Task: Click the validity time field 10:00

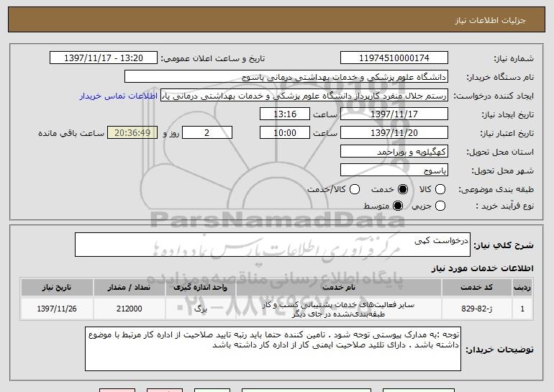Action: (x=285, y=133)
